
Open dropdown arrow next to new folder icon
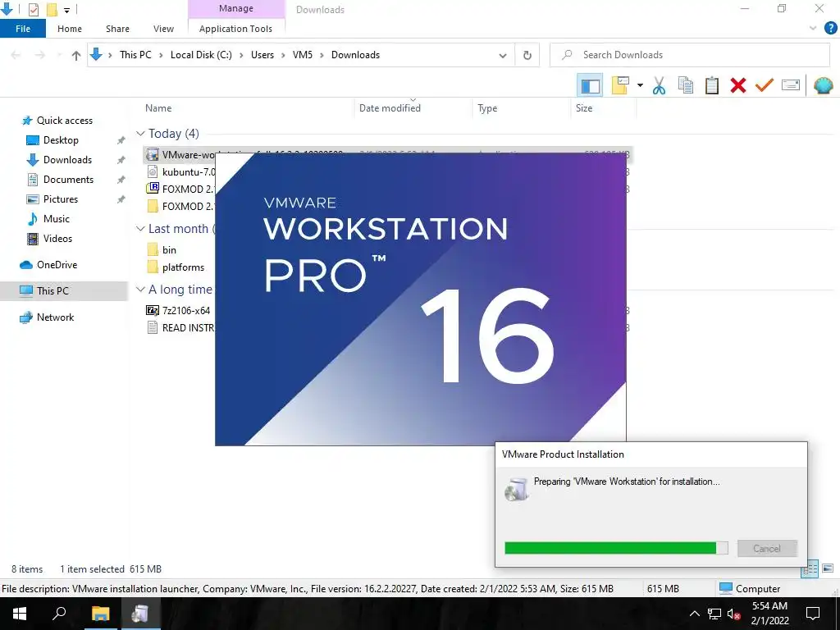click(x=640, y=85)
